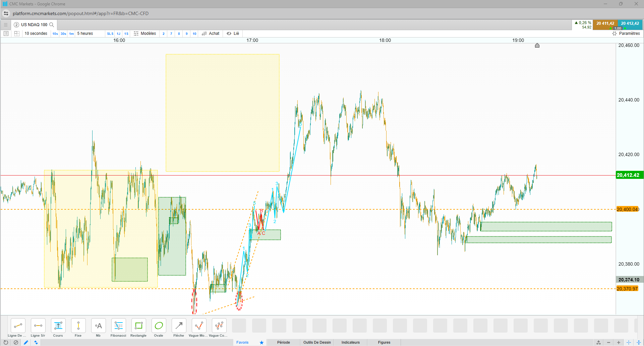Click the auto-scale chart icon in bottom bar

click(598, 342)
